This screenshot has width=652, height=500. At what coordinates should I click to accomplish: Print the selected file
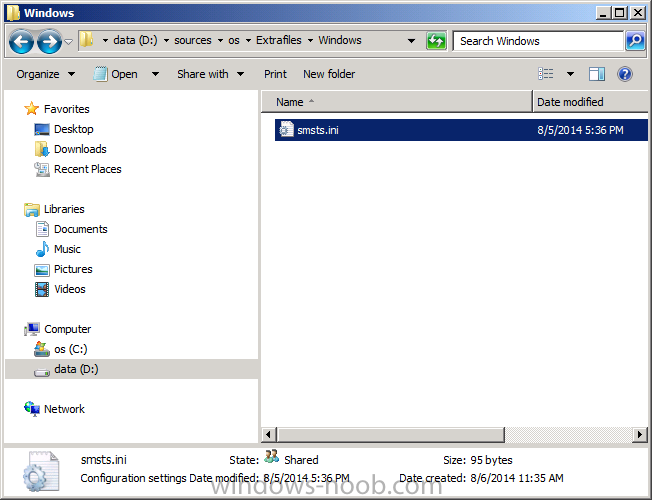click(x=275, y=74)
